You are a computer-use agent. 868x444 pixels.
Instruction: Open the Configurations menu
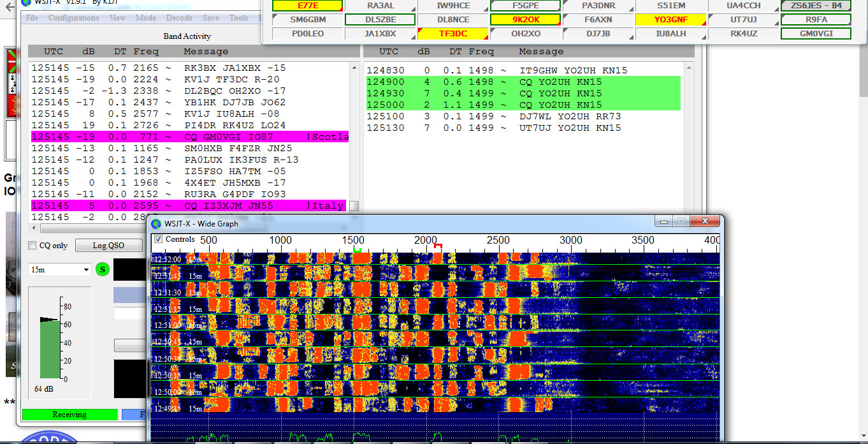coord(74,18)
